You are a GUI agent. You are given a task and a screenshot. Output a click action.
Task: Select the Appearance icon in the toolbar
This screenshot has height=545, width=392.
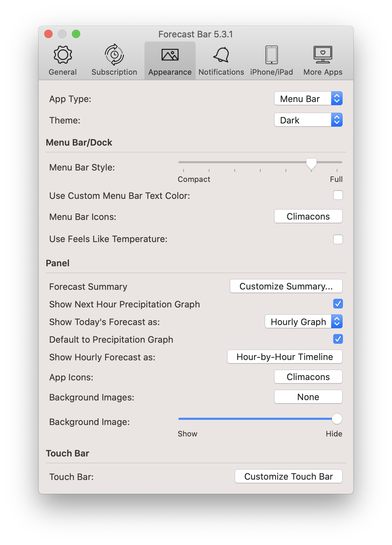[x=170, y=59]
